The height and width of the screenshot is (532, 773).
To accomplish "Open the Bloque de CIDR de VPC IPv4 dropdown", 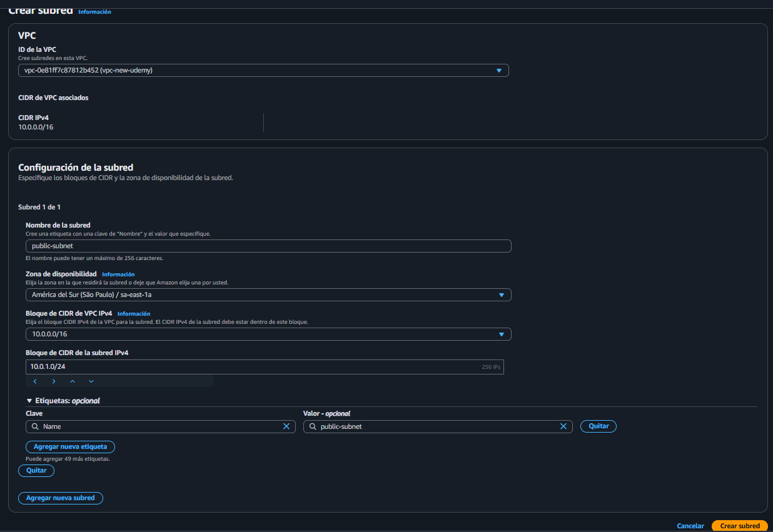I will [268, 334].
